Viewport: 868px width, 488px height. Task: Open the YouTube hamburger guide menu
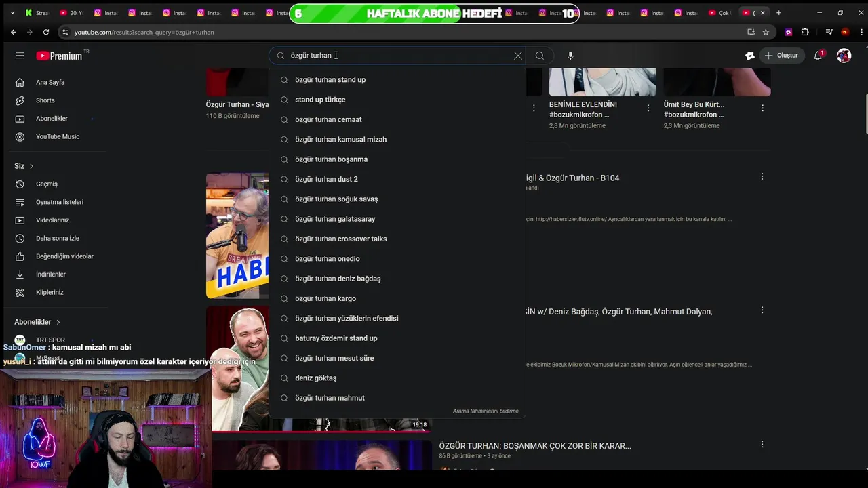(20, 56)
